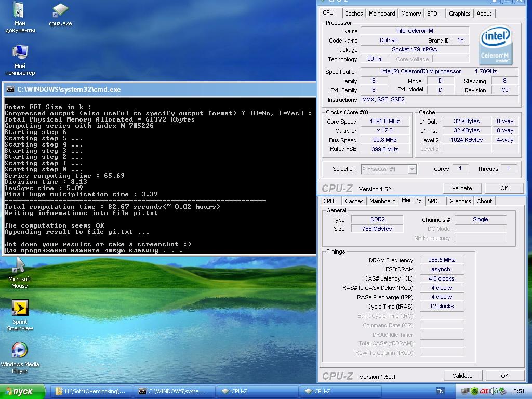Image resolution: width=532 pixels, height=399 pixels.
Task: Click the x 17.0 multiplier value
Action: click(385, 130)
